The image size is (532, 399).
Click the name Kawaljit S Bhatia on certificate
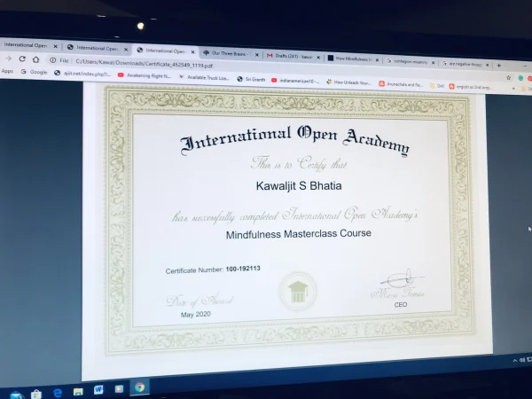[299, 186]
